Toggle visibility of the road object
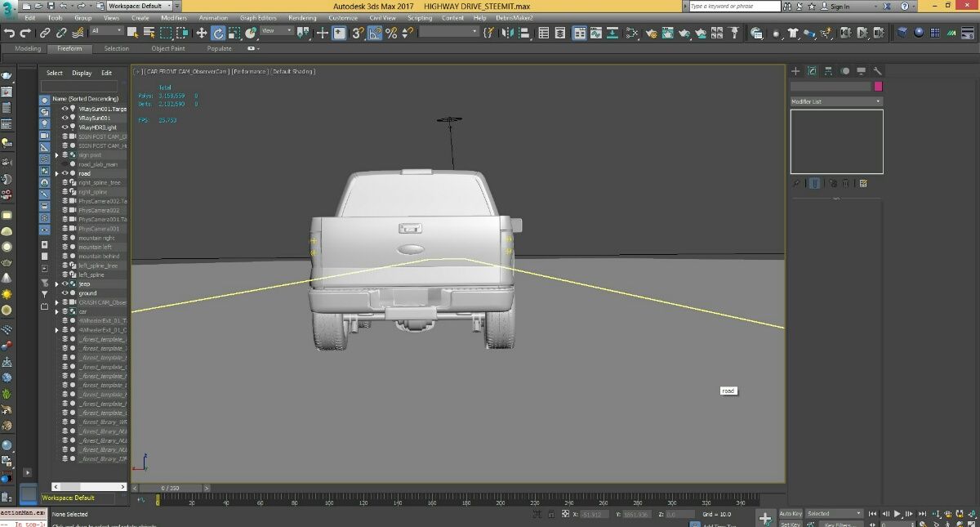The image size is (980, 527). point(65,173)
